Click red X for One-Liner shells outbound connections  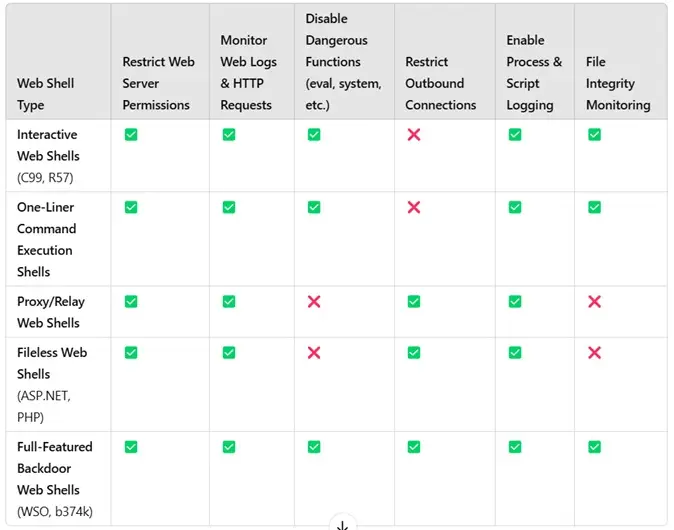(414, 207)
